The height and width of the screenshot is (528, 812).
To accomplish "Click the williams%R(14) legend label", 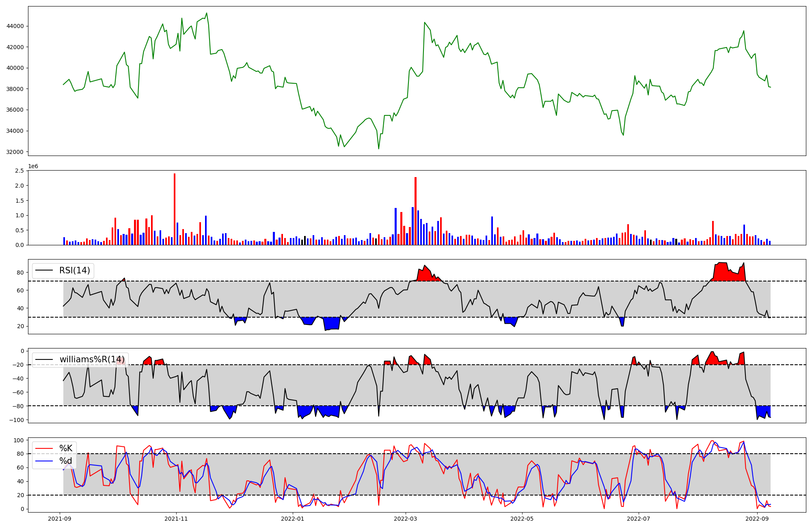I will 92,359.
